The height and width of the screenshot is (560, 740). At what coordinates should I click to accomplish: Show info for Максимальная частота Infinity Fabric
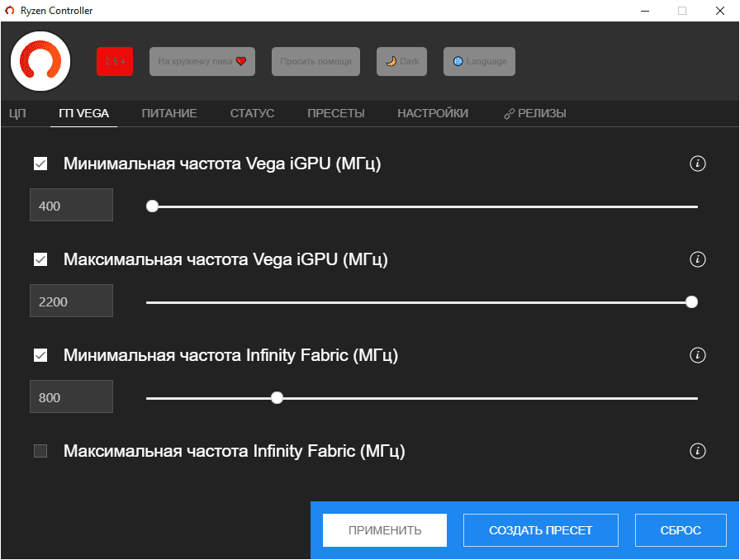pos(698,451)
